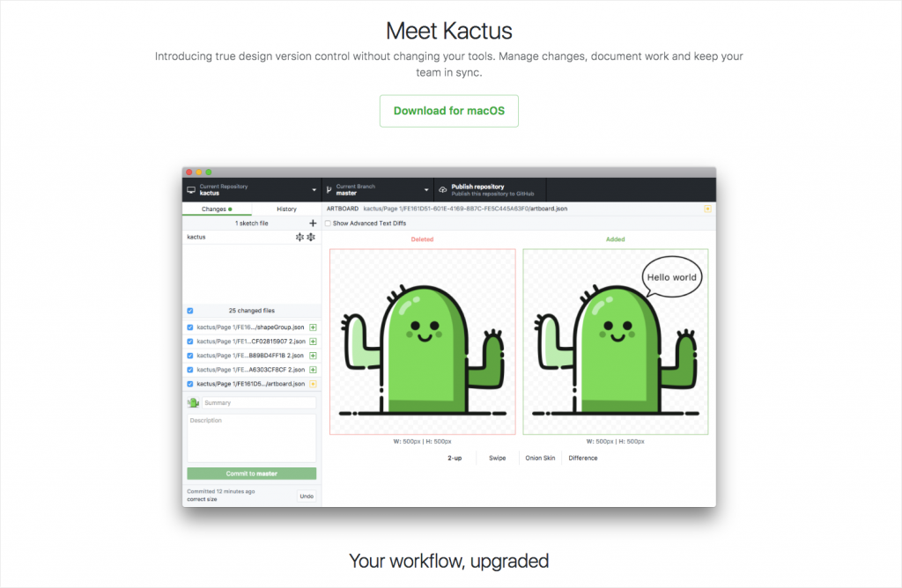This screenshot has width=902, height=588.
Task: Click the Download for macOS button
Action: 448,111
